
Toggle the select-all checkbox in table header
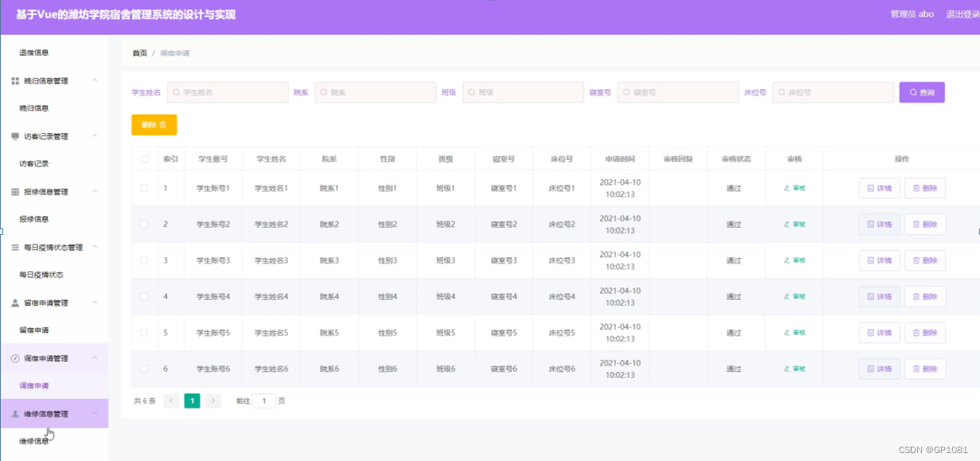[x=145, y=158]
